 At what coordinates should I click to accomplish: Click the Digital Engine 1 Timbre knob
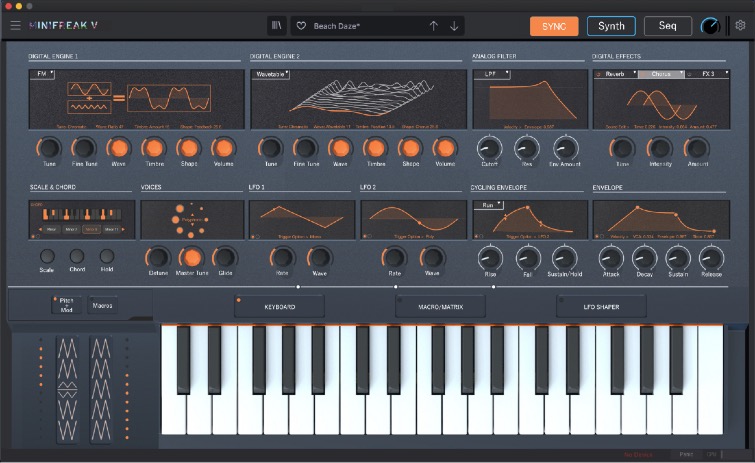pyautogui.click(x=154, y=148)
